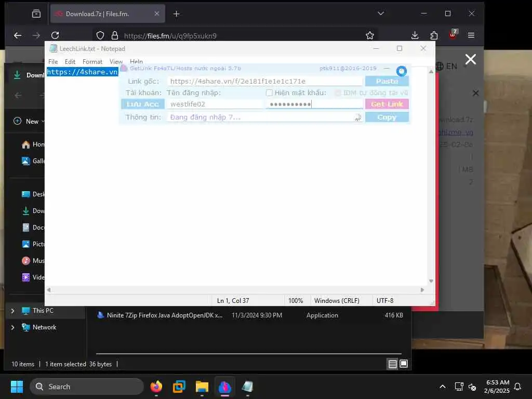Focus the masked password field
This screenshot has width=532, height=399.
click(x=314, y=104)
